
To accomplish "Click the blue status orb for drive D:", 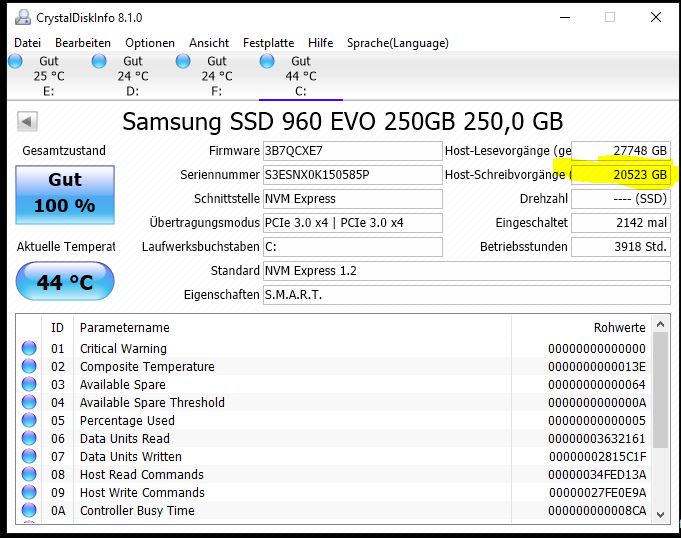I will pyautogui.click(x=99, y=61).
